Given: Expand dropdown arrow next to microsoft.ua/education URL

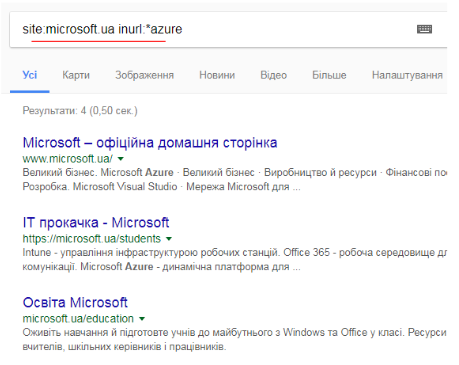Looking at the screenshot, I should coord(142,319).
